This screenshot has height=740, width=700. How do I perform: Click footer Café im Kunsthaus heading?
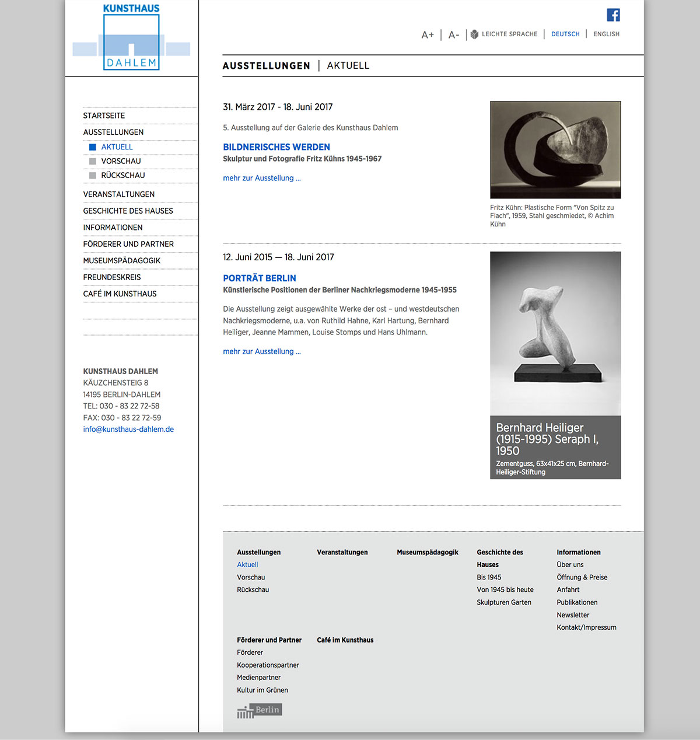(345, 640)
